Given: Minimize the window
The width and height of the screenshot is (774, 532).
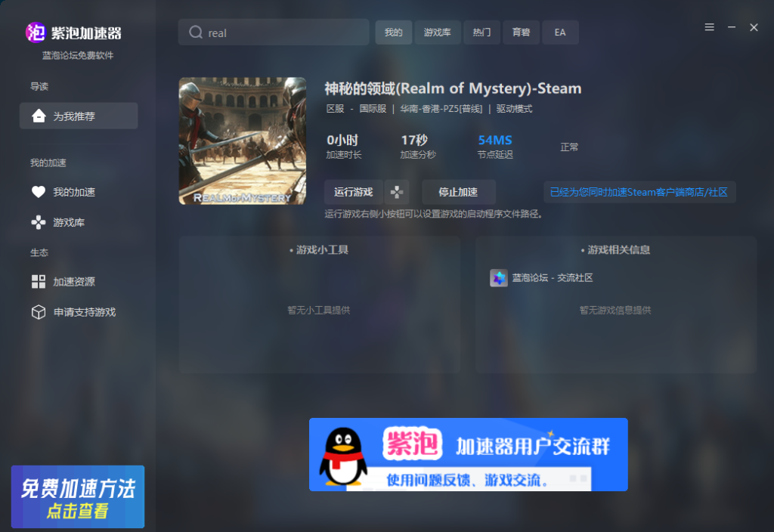Looking at the screenshot, I should tap(732, 27).
